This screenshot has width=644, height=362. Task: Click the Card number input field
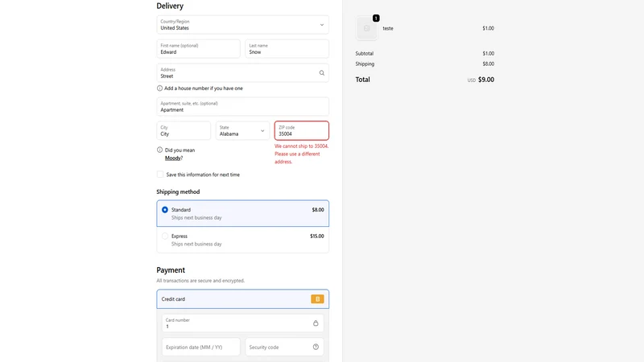pos(243,323)
